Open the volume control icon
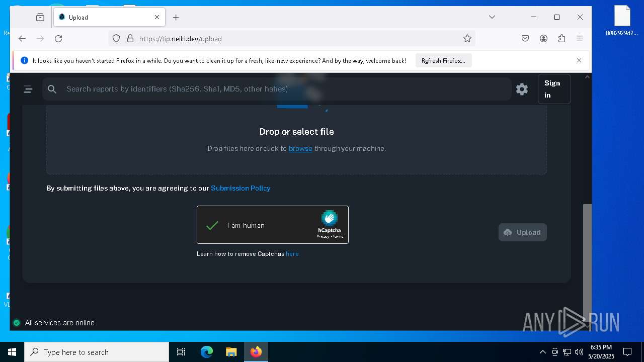 tap(579, 352)
